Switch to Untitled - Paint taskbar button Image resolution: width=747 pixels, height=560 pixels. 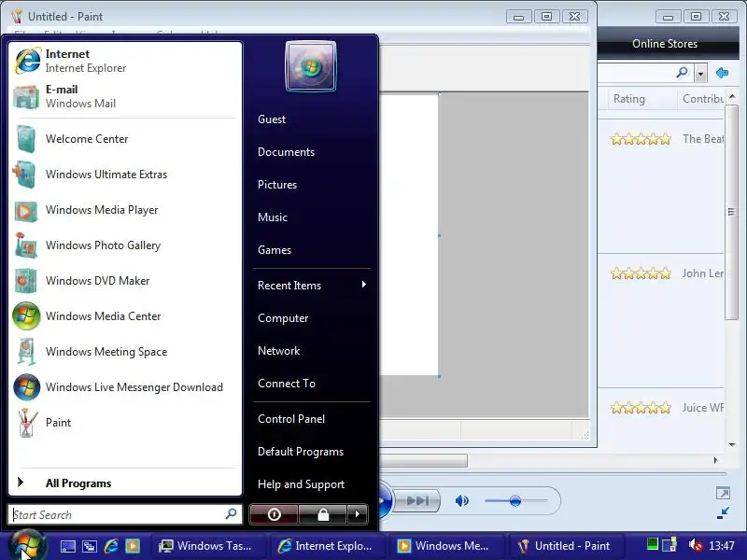click(565, 546)
